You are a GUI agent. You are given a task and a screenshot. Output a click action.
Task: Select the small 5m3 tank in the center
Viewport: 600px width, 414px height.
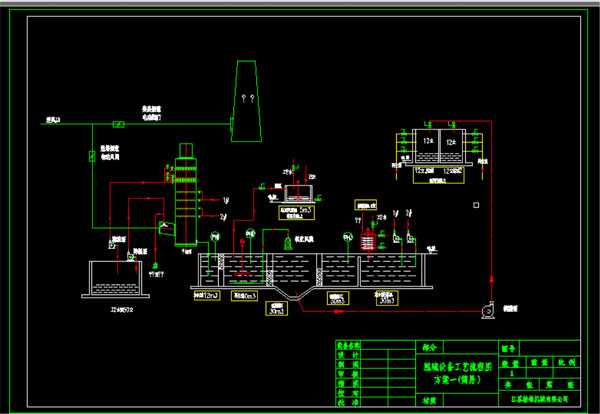pyautogui.click(x=298, y=193)
